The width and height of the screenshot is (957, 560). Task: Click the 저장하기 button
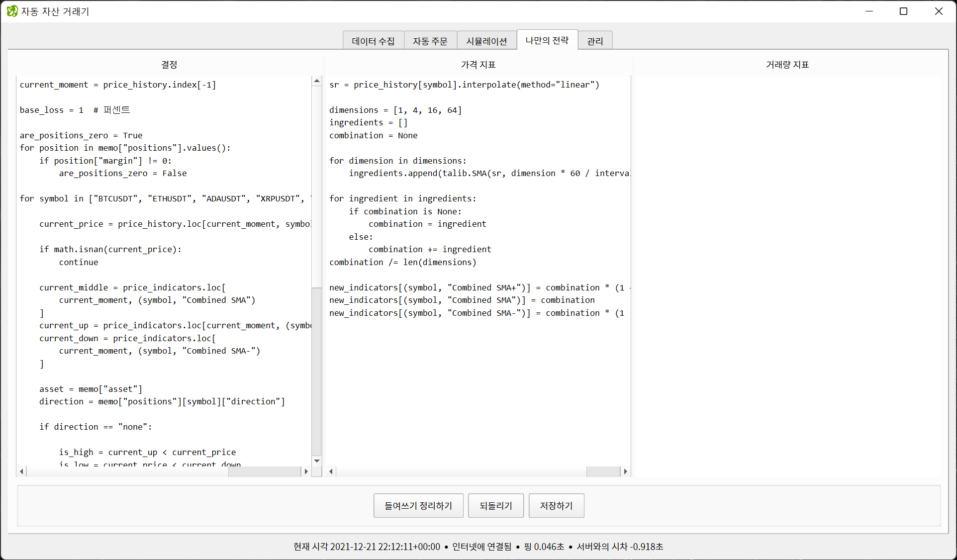click(556, 505)
